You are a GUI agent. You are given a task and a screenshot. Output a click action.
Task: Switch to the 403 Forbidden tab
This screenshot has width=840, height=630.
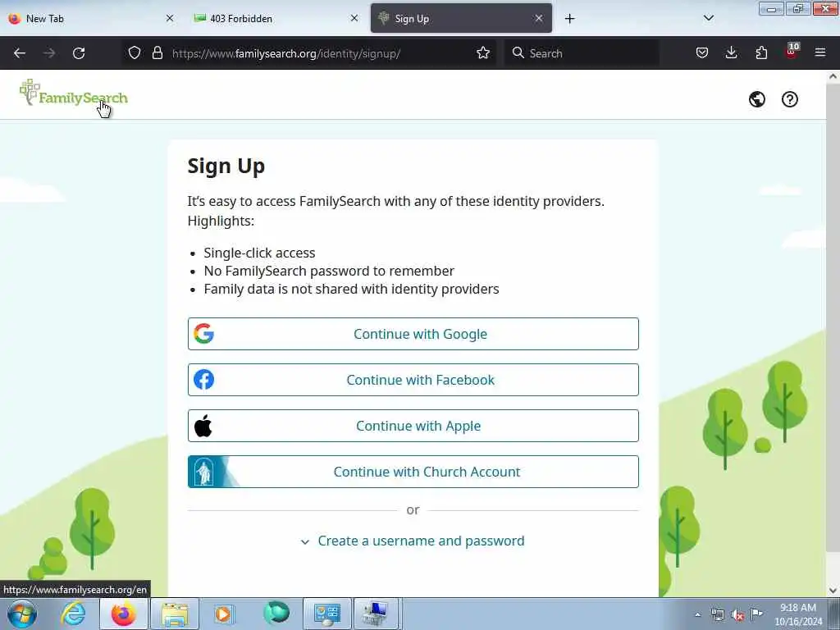click(276, 18)
